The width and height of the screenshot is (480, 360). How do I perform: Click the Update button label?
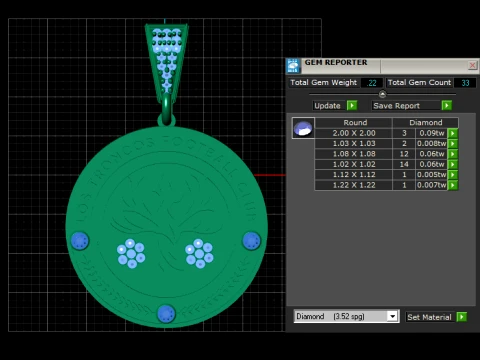click(x=327, y=106)
